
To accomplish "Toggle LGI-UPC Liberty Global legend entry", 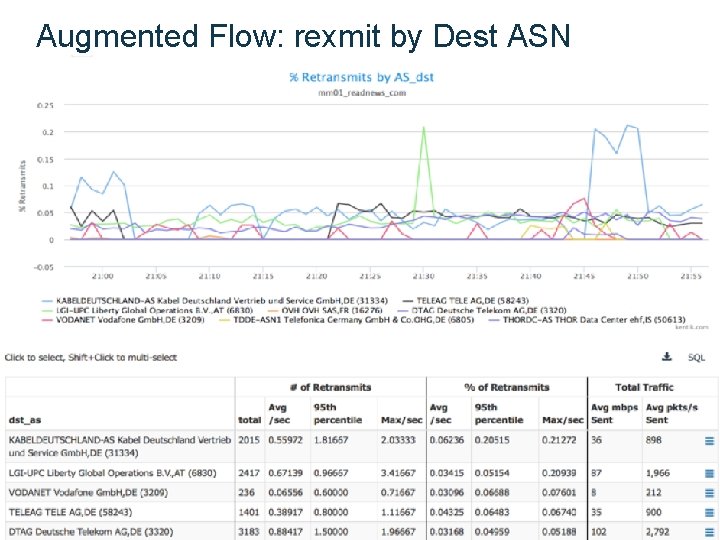I will (147, 310).
